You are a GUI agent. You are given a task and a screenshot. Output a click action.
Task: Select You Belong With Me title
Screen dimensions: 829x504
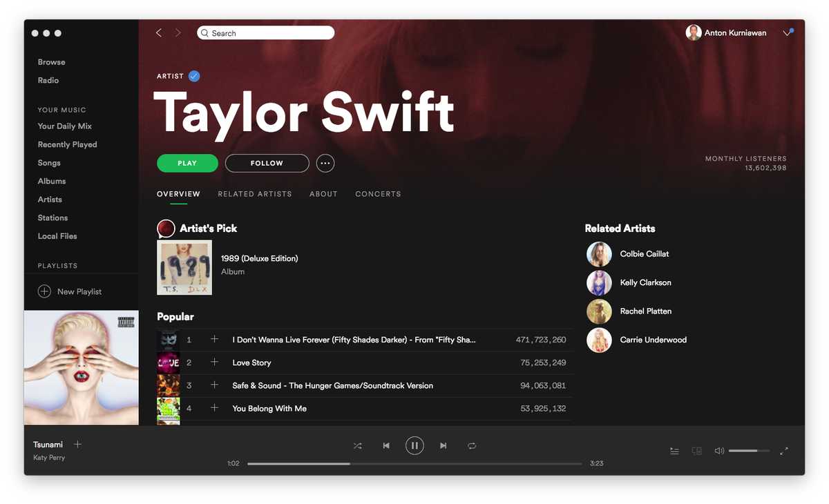(269, 408)
